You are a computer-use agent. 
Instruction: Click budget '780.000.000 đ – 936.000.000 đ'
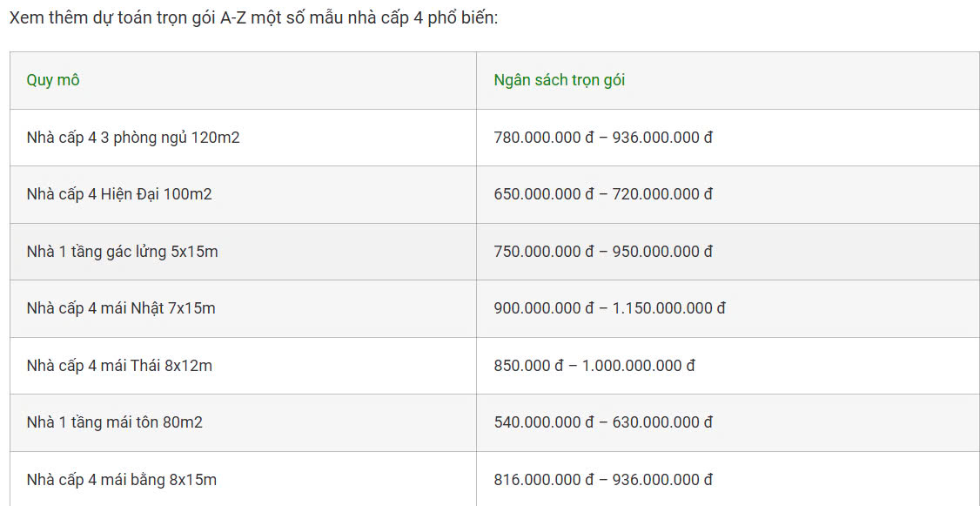(x=603, y=138)
